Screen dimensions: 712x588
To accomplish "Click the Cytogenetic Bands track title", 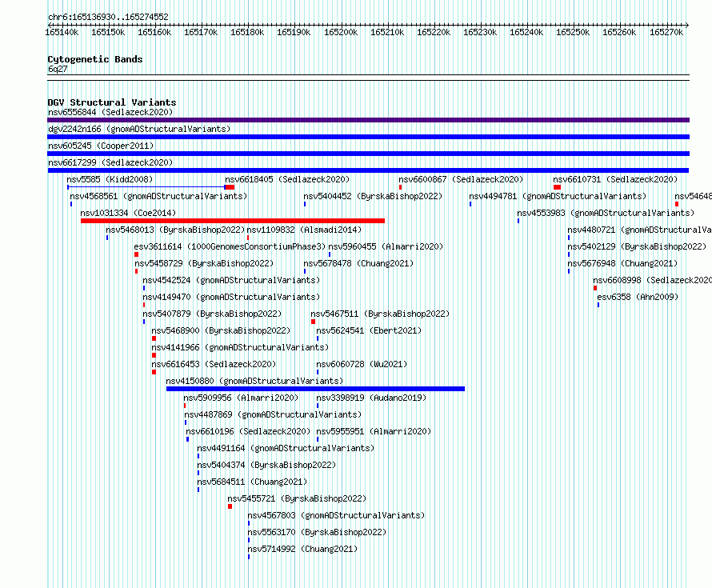I will point(95,59).
